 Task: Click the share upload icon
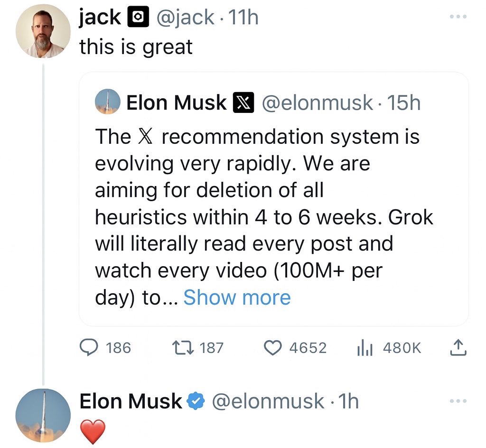tap(458, 348)
